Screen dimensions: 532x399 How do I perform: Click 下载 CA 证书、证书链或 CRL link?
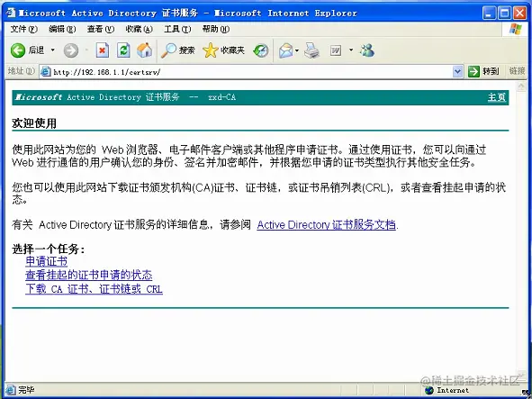94,289
